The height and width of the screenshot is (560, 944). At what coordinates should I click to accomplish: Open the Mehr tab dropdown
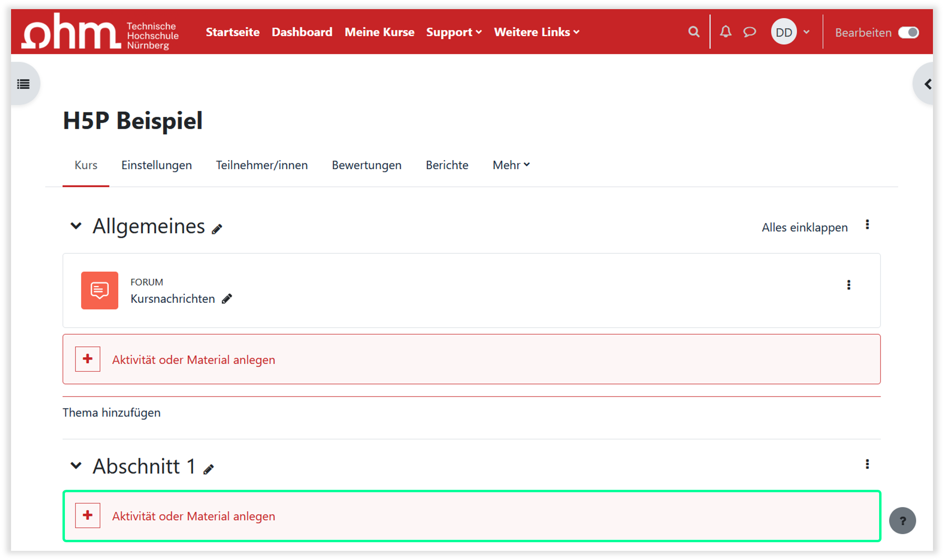point(511,165)
